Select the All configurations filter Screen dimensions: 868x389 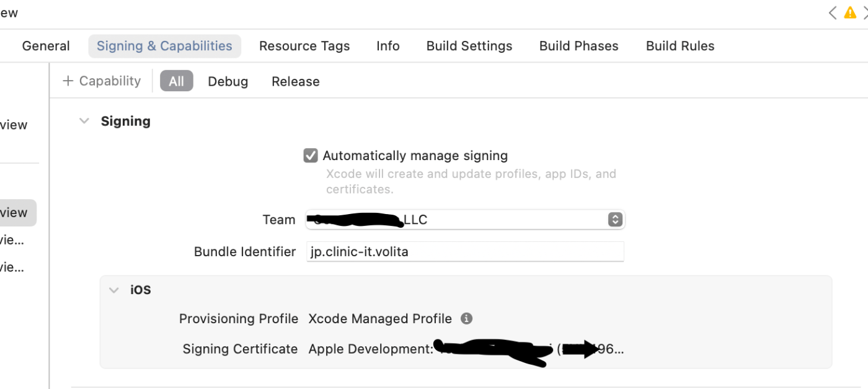(177, 81)
